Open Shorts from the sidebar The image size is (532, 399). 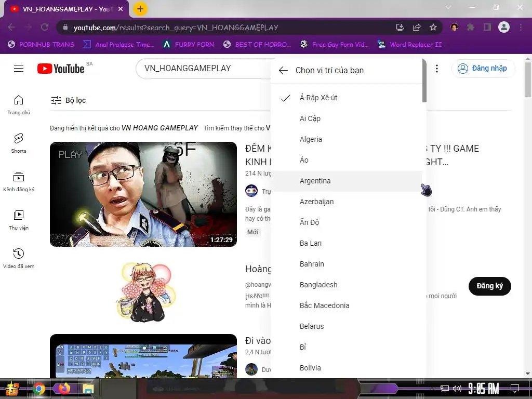point(19,143)
